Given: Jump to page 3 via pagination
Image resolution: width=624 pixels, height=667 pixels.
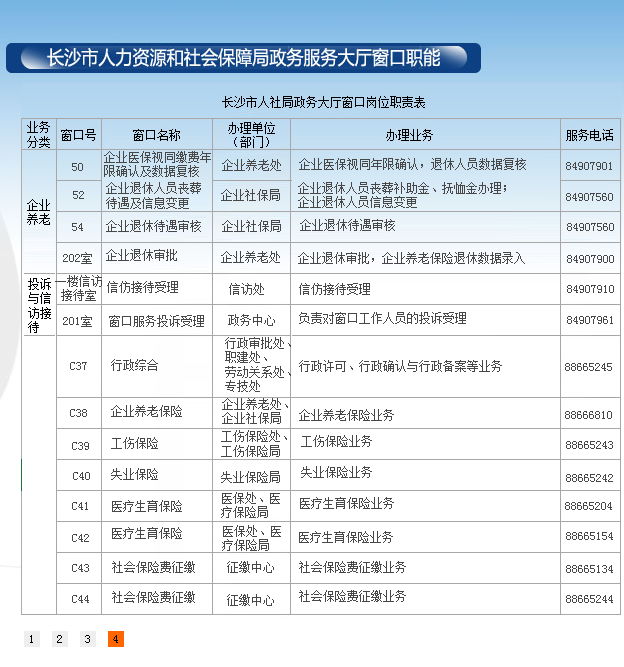Looking at the screenshot, I should [x=87, y=639].
